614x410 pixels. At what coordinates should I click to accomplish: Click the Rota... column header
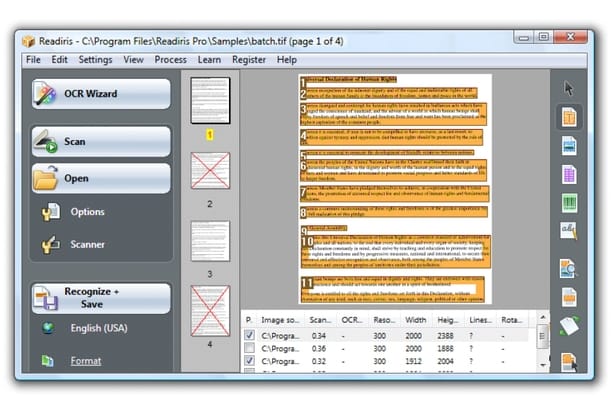pyautogui.click(x=512, y=320)
